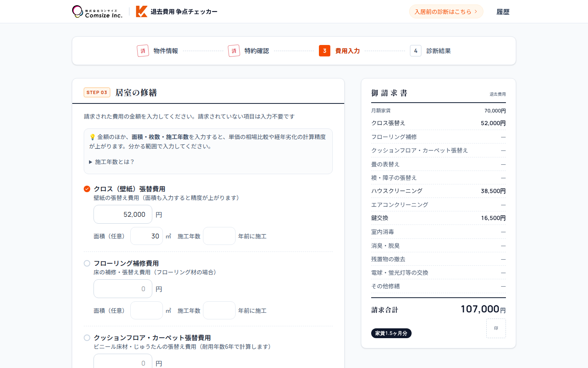Focus the 施工年数 field under クロス張替

(219, 236)
